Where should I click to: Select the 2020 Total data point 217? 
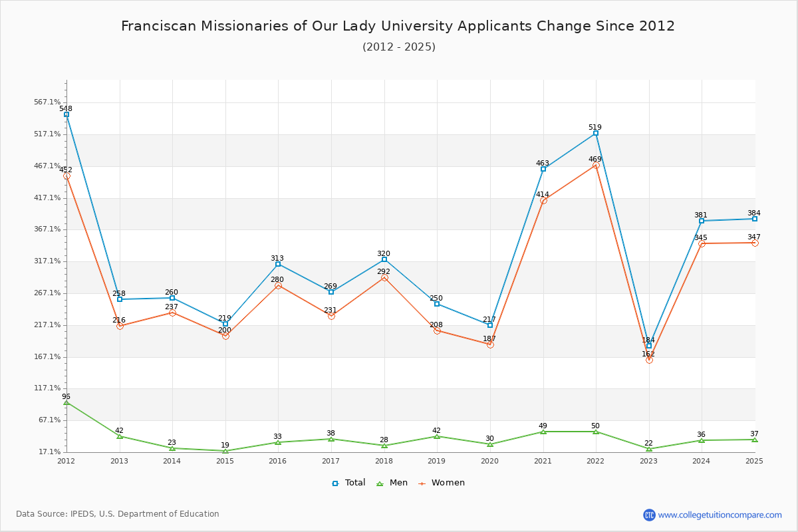point(490,325)
